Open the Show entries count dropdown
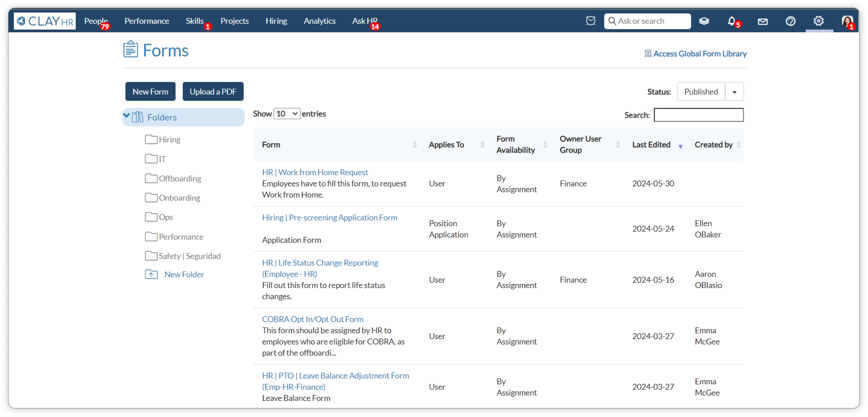The image size is (868, 417). (287, 114)
